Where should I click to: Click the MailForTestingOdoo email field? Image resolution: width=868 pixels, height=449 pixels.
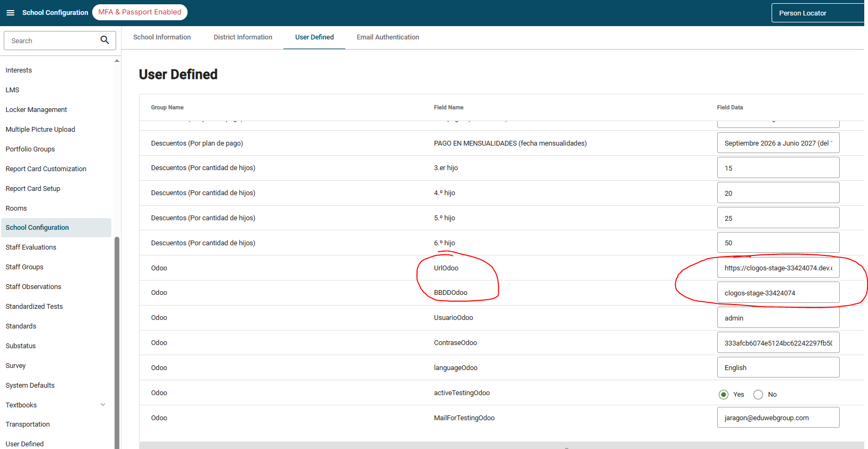778,418
